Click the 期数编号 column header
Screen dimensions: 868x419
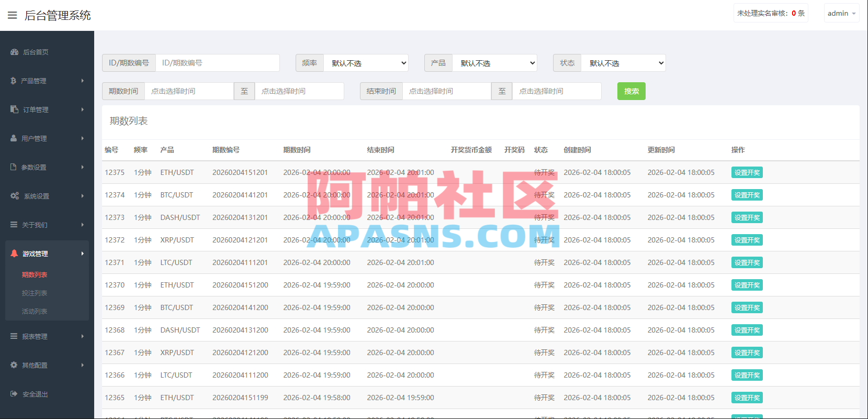point(226,150)
